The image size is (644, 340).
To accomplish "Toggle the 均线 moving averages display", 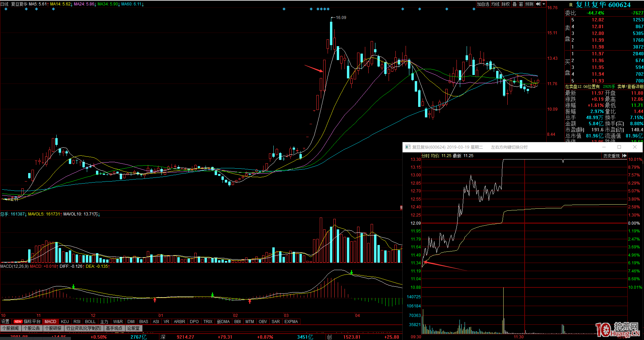I will [495, 4].
